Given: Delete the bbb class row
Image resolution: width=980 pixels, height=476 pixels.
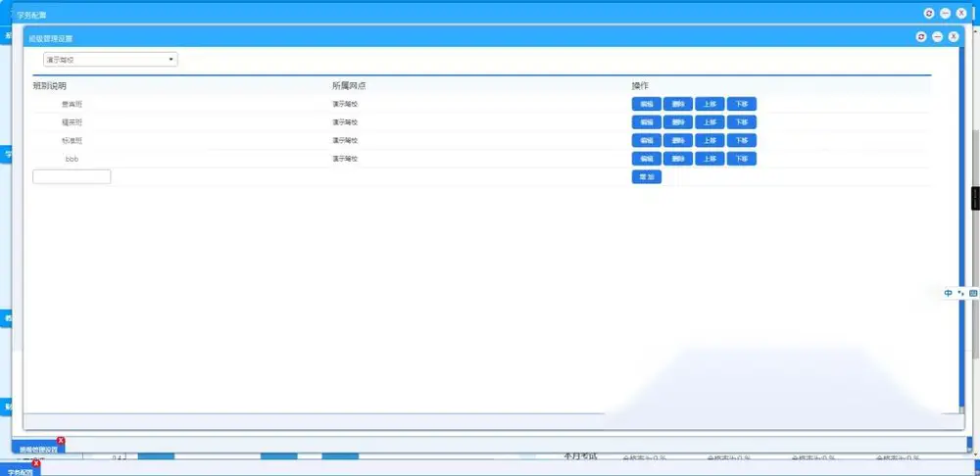Looking at the screenshot, I should coord(677,159).
